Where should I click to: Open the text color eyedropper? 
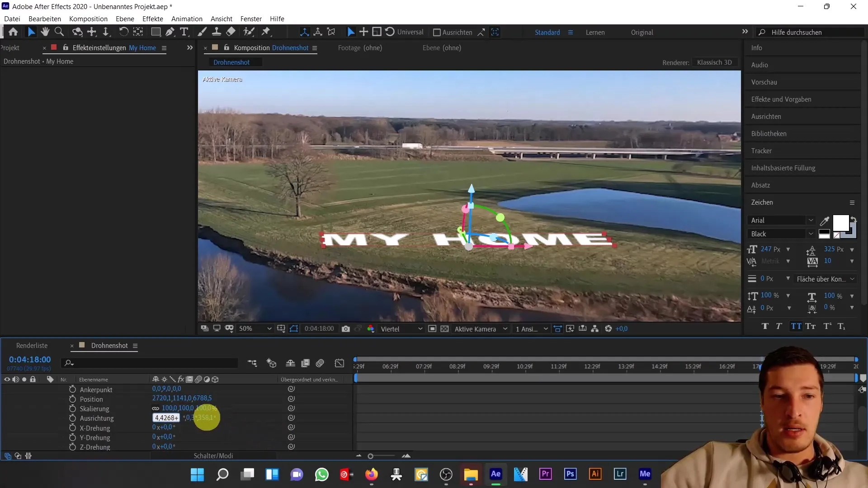tap(825, 221)
